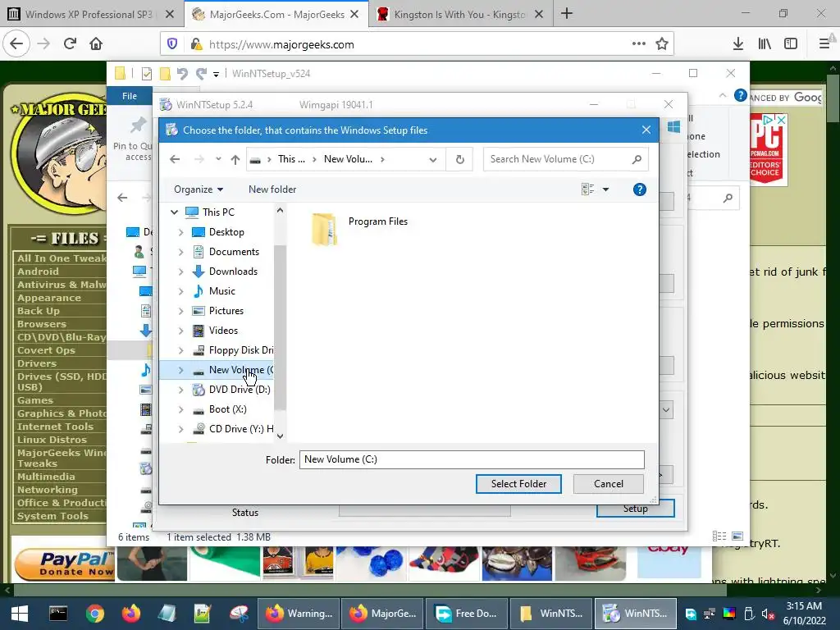Click search magnifier in Search New Volume box
This screenshot has width=840, height=630.
[637, 159]
